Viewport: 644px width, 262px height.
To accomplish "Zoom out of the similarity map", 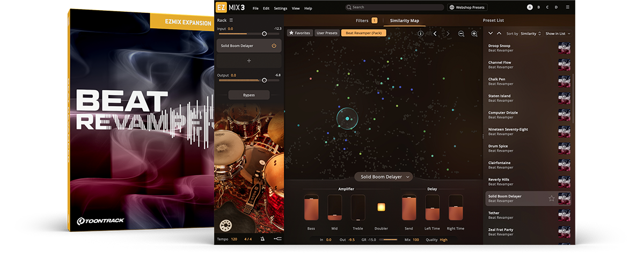I will 462,33.
